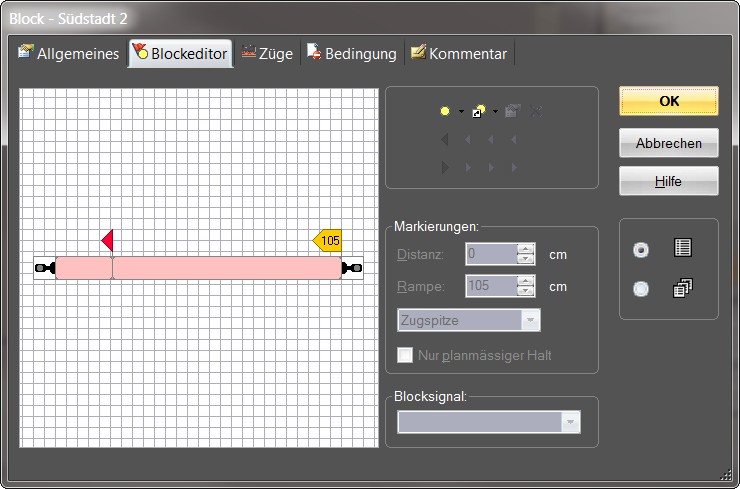This screenshot has height=489, width=740.
Task: Click the left track-end symbol of the block
Action: pos(45,268)
